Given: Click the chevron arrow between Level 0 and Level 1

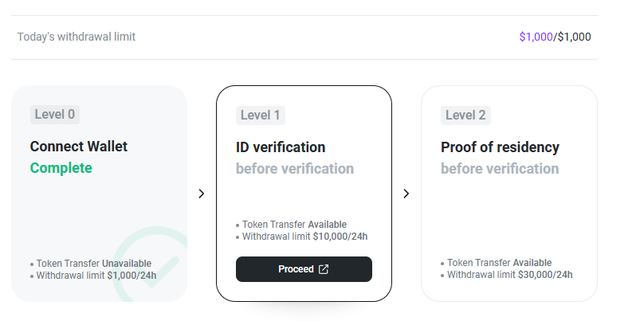Looking at the screenshot, I should 201,194.
